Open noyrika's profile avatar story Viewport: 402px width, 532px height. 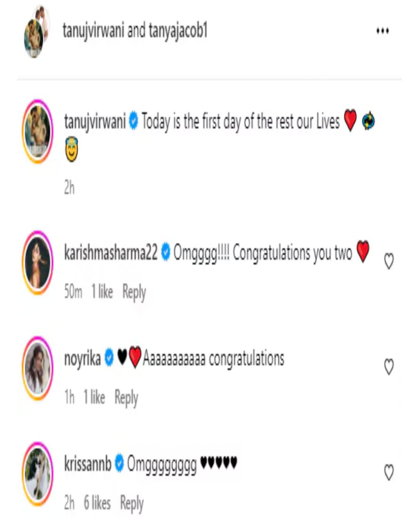pyautogui.click(x=38, y=368)
